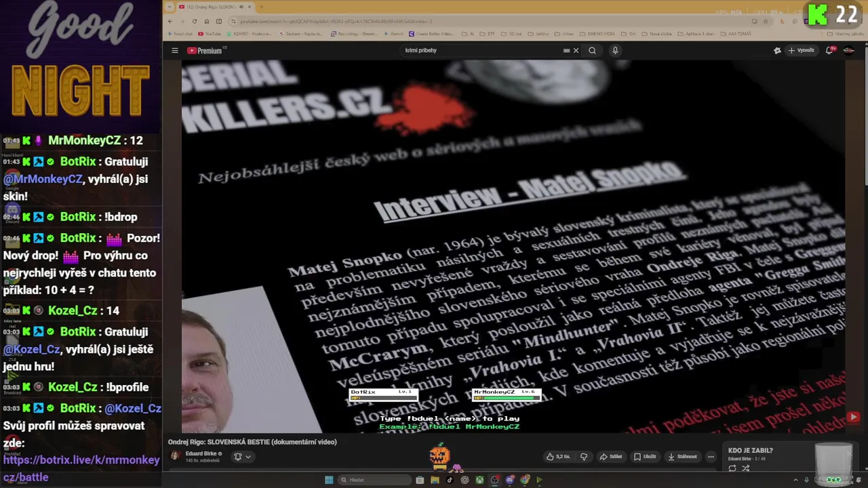This screenshot has width=868, height=488.
Task: Toggle playlist shuffle in KDO JE ZABIL
Action: click(x=746, y=468)
